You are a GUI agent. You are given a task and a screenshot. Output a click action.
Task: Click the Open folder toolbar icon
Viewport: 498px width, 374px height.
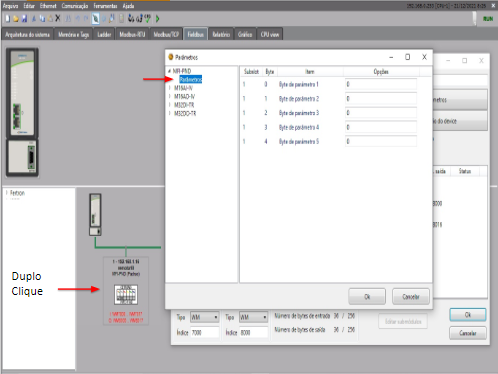pyautogui.click(x=16, y=19)
